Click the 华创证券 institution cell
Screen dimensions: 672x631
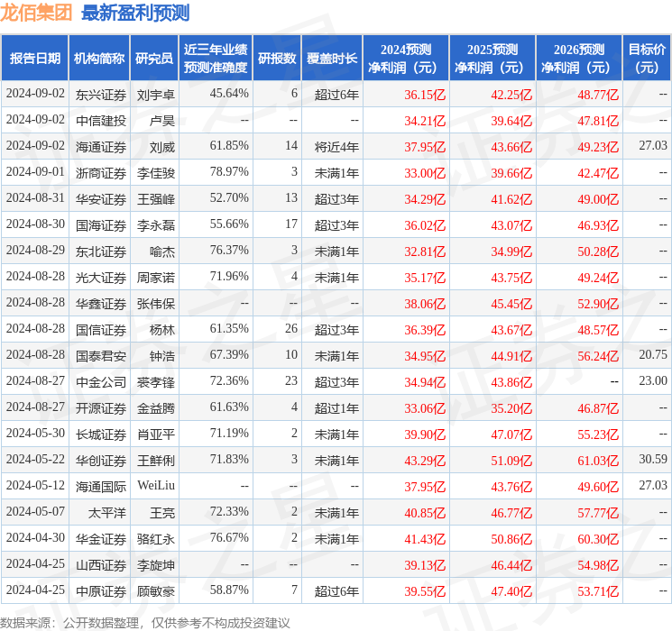[x=101, y=461]
